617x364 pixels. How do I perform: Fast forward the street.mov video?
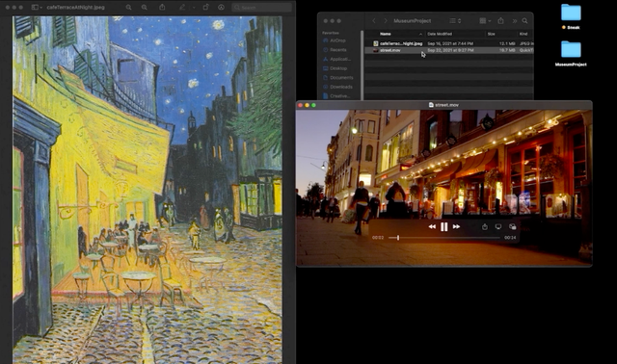[x=456, y=227]
